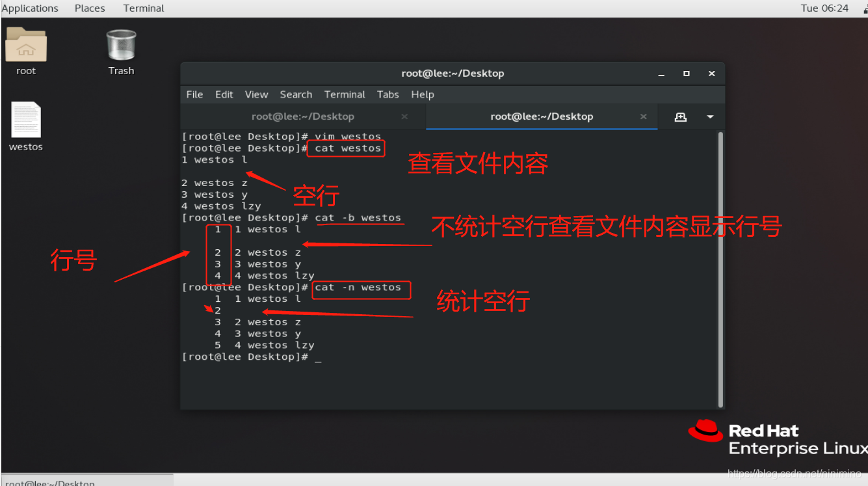Select the westos file on the desktop
This screenshot has height=486, width=868.
click(26, 127)
